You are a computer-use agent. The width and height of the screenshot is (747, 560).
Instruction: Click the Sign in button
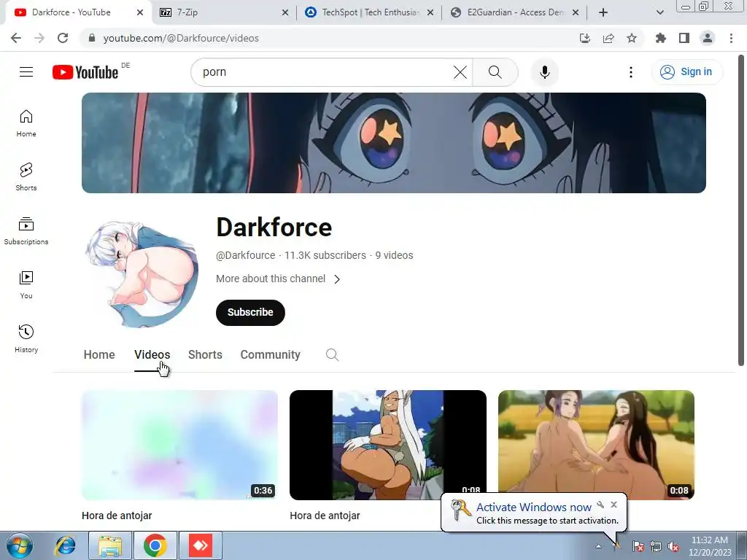[687, 72]
